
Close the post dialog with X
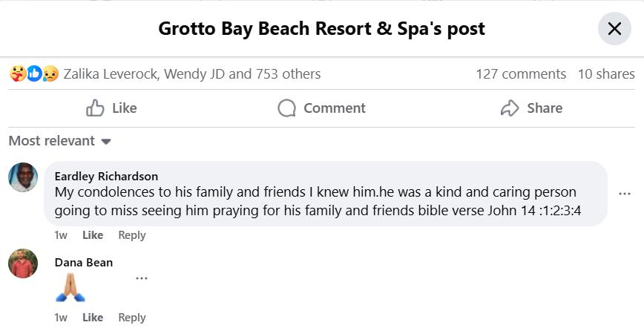[x=614, y=29]
